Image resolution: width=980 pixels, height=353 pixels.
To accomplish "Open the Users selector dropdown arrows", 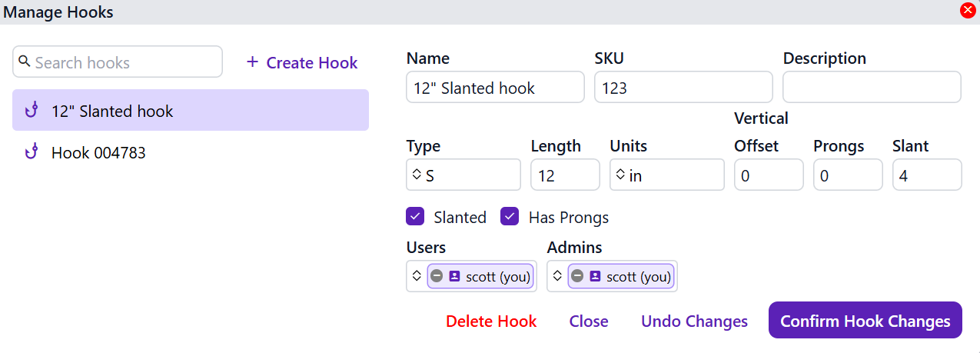I will coord(417,275).
